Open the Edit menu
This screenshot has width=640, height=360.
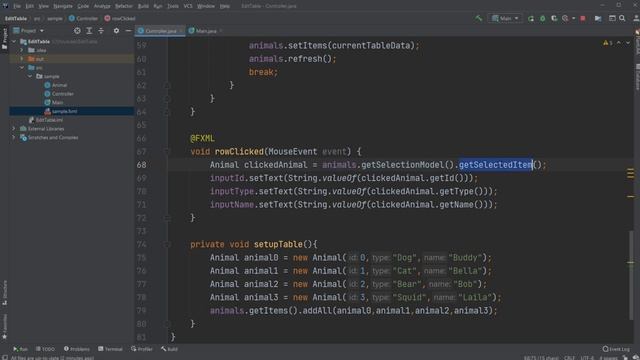[x=30, y=6]
